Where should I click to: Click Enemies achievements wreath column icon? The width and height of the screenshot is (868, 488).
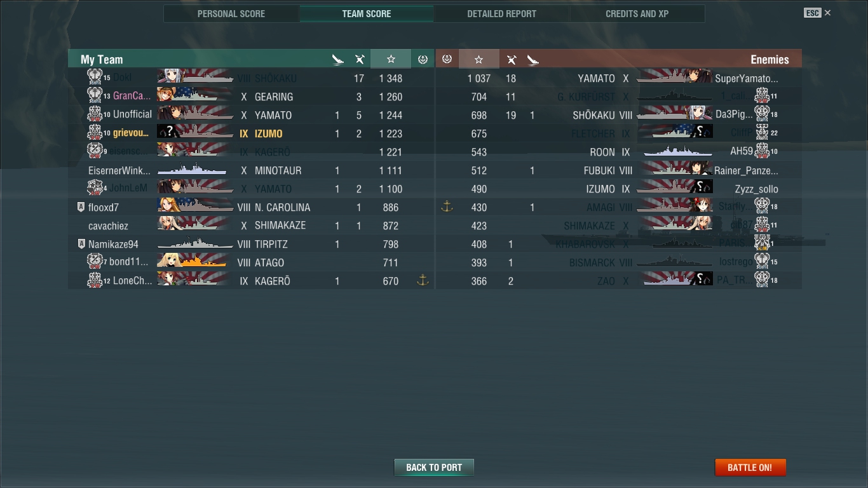(447, 59)
